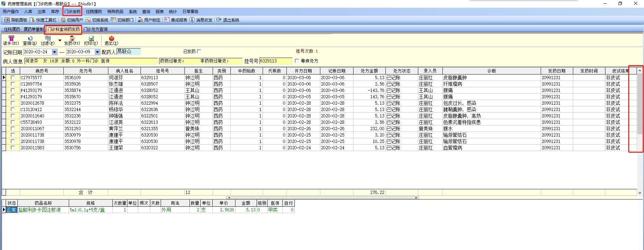Click the 诊断 column header
Viewport: 644px width, 250px height.
coord(491,71)
